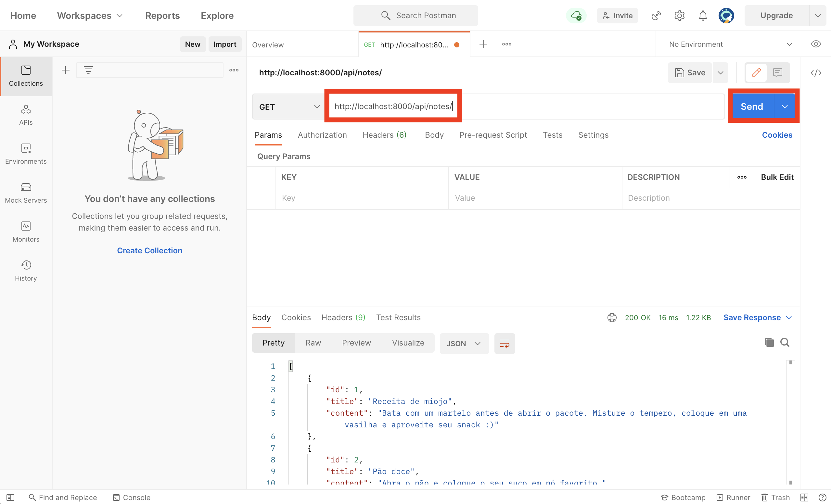
Task: Select the Preview response view
Action: coord(356,343)
